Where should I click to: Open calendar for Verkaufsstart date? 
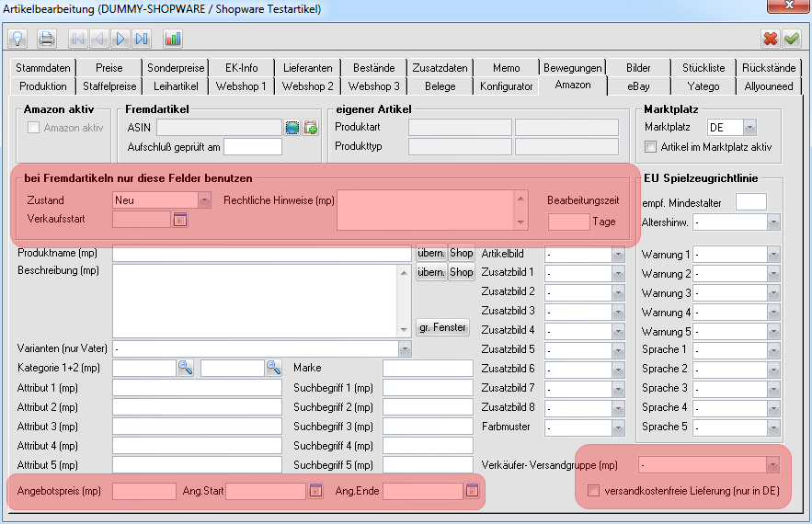pyautogui.click(x=179, y=220)
